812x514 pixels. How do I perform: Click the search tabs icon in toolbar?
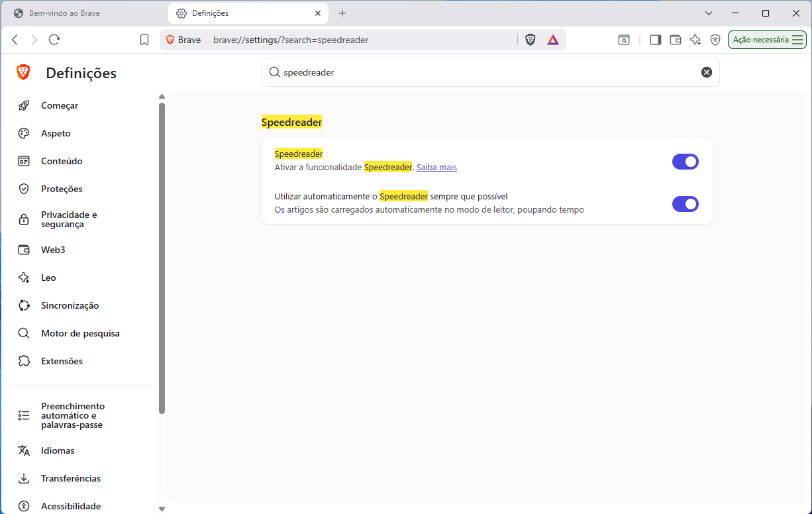click(624, 40)
